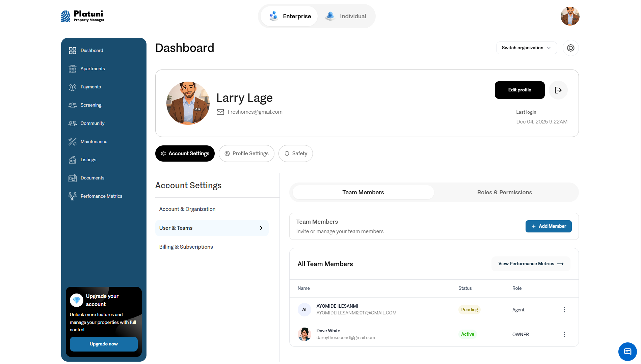The height and width of the screenshot is (364, 641).
Task: Go to Payments in the sidebar
Action: (x=91, y=87)
